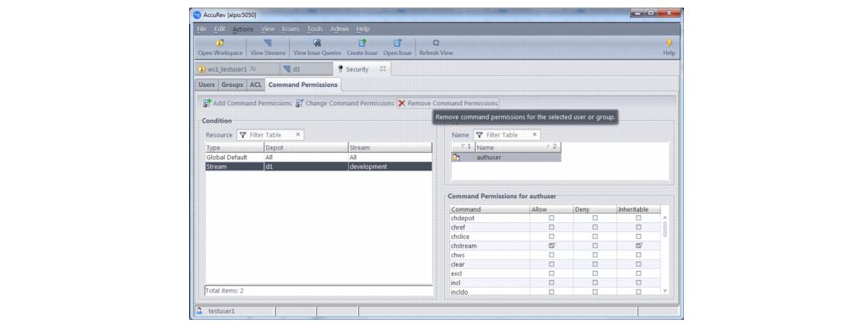Switch to the ACL tab

(x=255, y=84)
